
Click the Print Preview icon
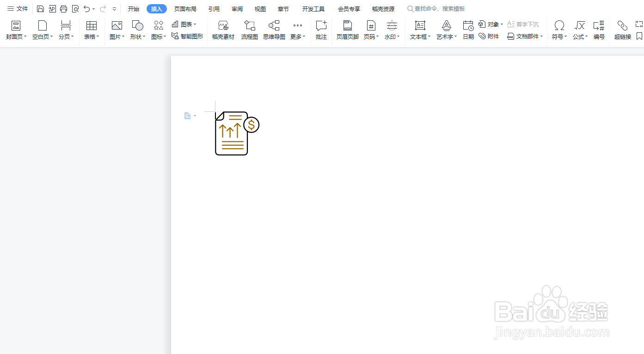[x=75, y=9]
